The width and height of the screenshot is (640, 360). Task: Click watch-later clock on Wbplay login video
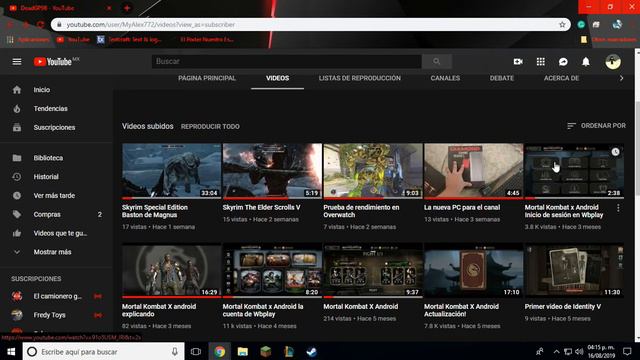tap(615, 152)
